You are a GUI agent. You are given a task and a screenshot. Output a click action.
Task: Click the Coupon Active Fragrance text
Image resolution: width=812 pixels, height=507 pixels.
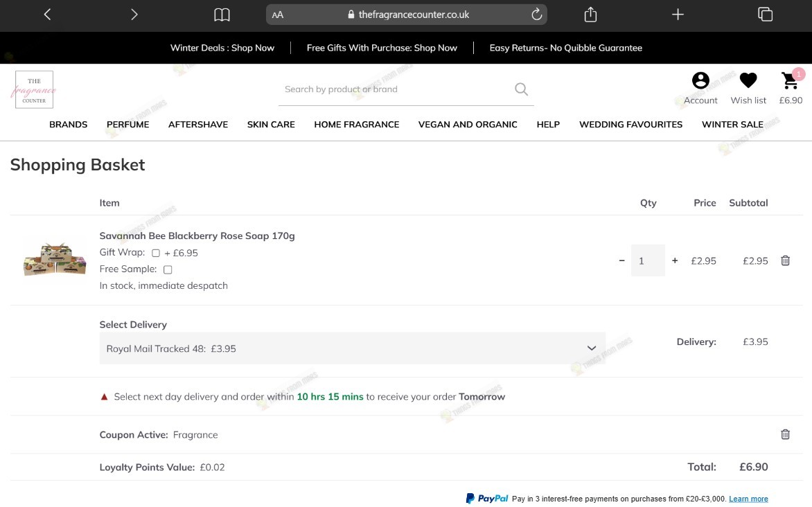[159, 434]
